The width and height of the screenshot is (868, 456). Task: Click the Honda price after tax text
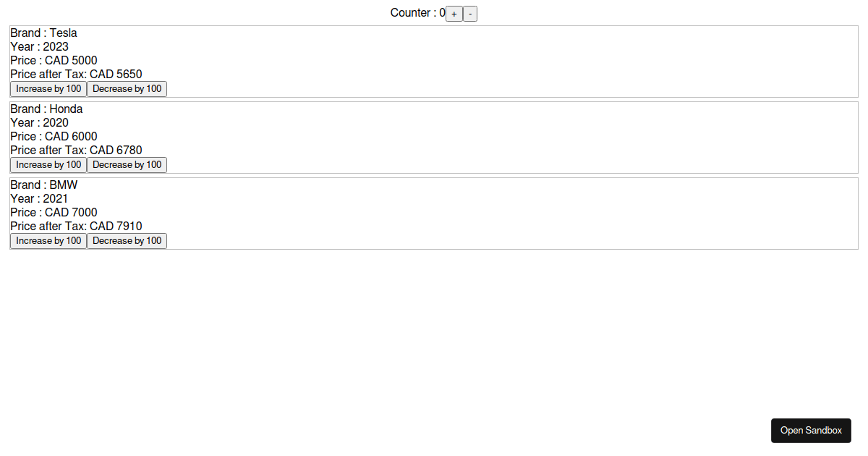[x=76, y=150]
